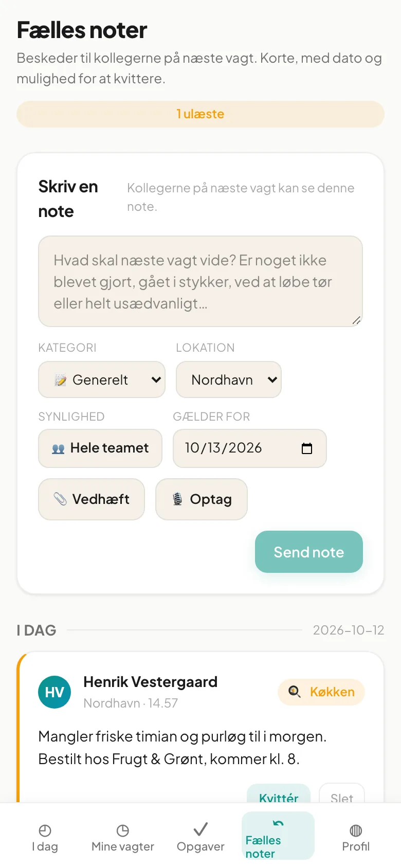Switch to the Fælles noter tab
This screenshot has width=401, height=868.
[278, 836]
